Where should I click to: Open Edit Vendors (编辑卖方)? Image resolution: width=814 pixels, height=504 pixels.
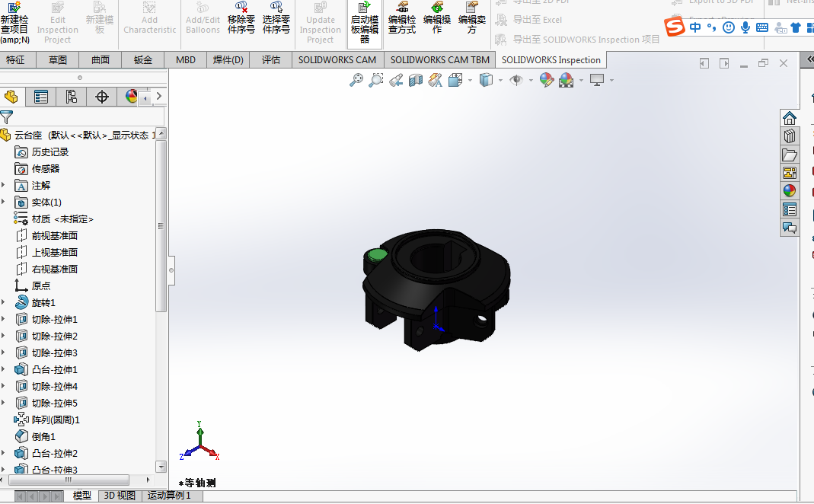pos(472,19)
